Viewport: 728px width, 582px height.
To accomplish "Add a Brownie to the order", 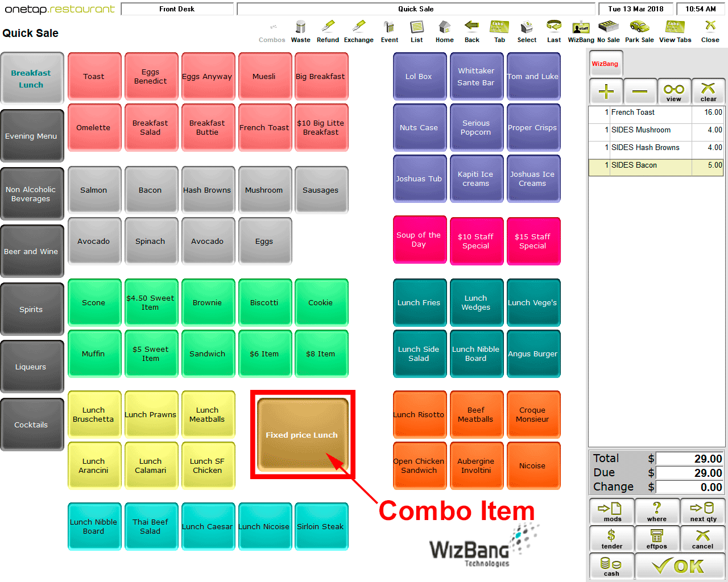I will pyautogui.click(x=208, y=302).
